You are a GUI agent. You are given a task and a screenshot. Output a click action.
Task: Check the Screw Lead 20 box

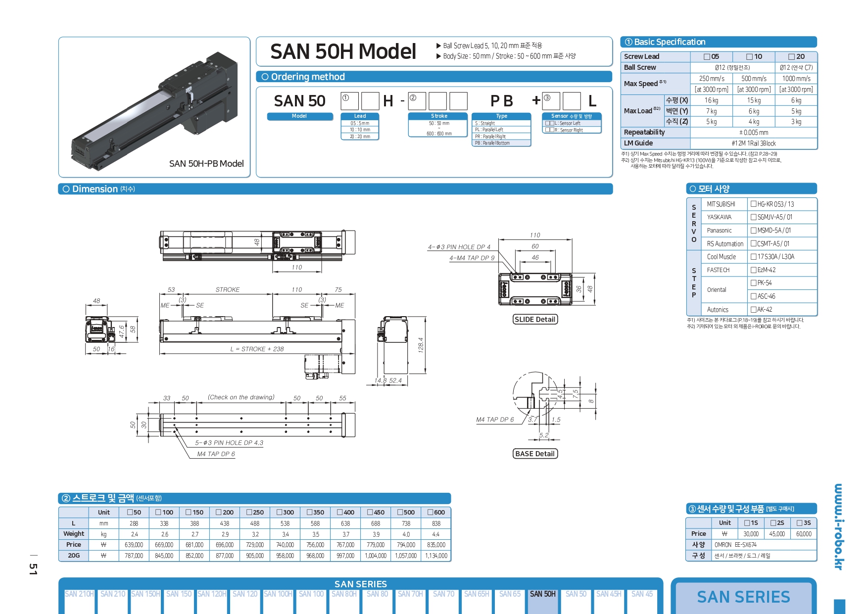(x=792, y=57)
